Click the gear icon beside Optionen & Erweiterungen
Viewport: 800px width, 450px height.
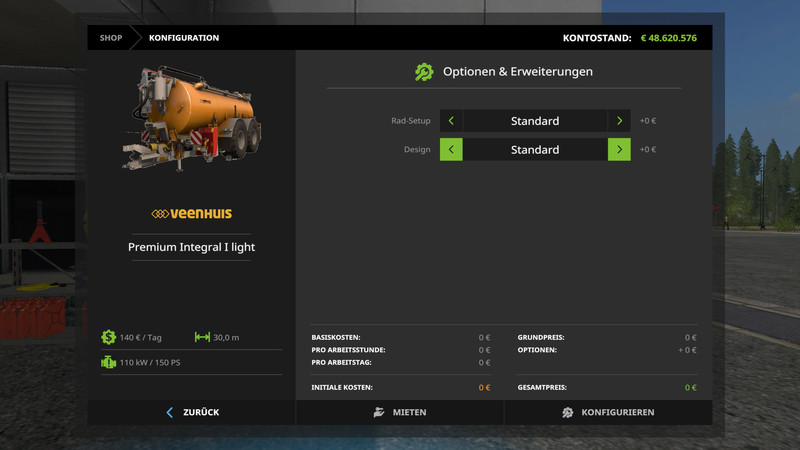(424, 72)
